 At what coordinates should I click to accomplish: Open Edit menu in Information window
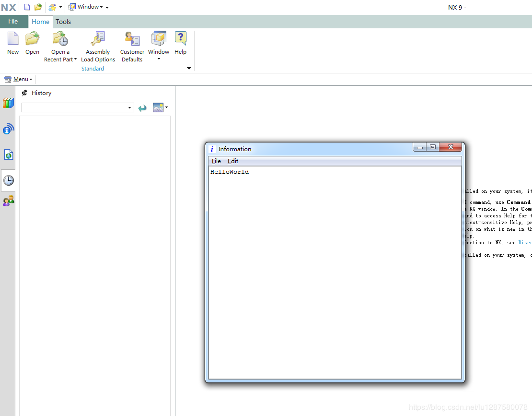pyautogui.click(x=233, y=161)
